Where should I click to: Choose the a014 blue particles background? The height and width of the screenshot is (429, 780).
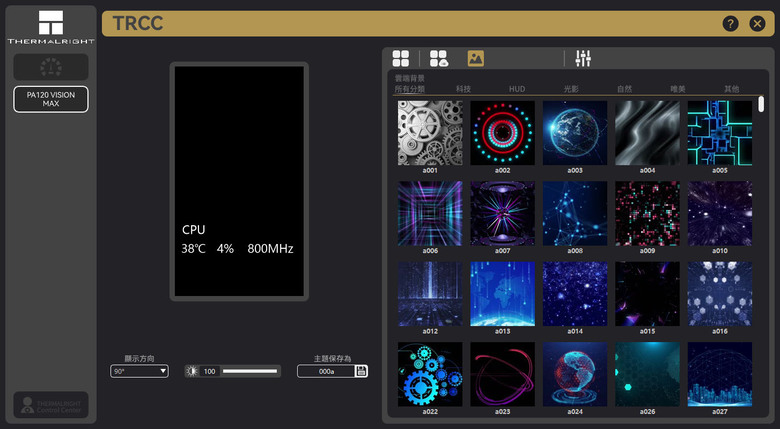pos(575,294)
